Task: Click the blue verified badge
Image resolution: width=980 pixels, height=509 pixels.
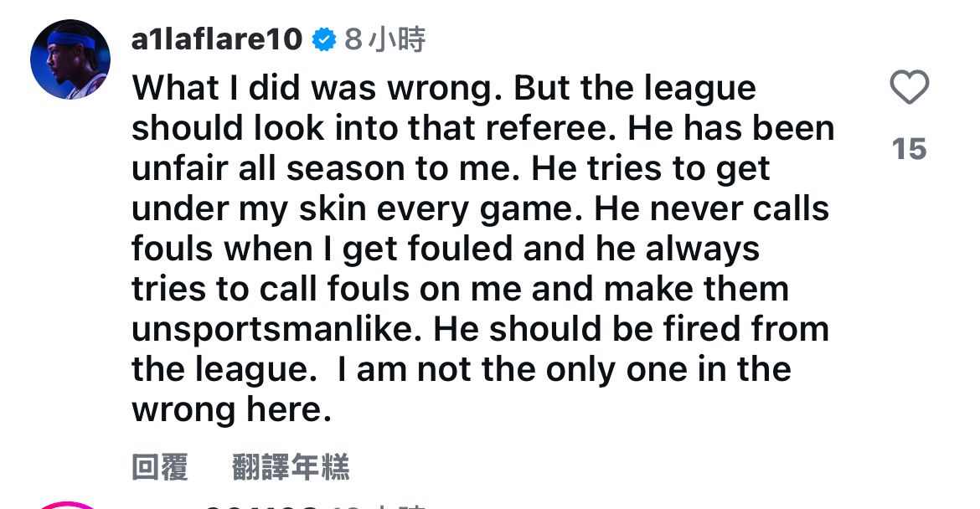Action: (324, 39)
